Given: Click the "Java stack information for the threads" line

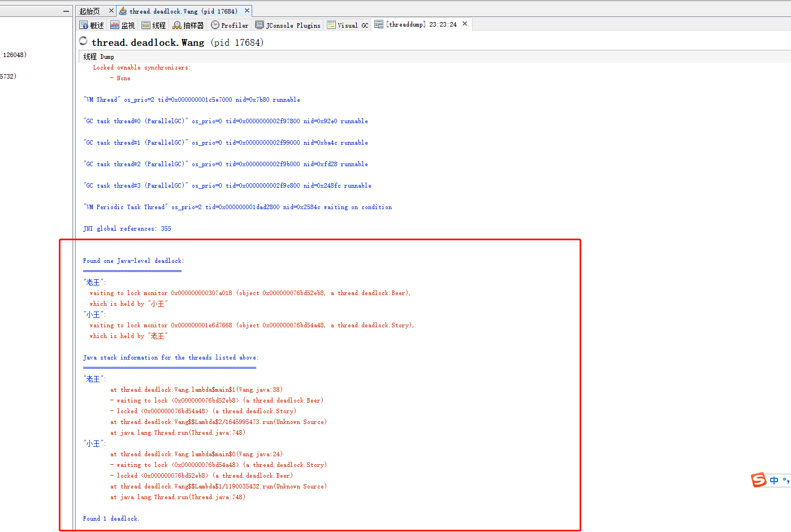Looking at the screenshot, I should [x=171, y=357].
